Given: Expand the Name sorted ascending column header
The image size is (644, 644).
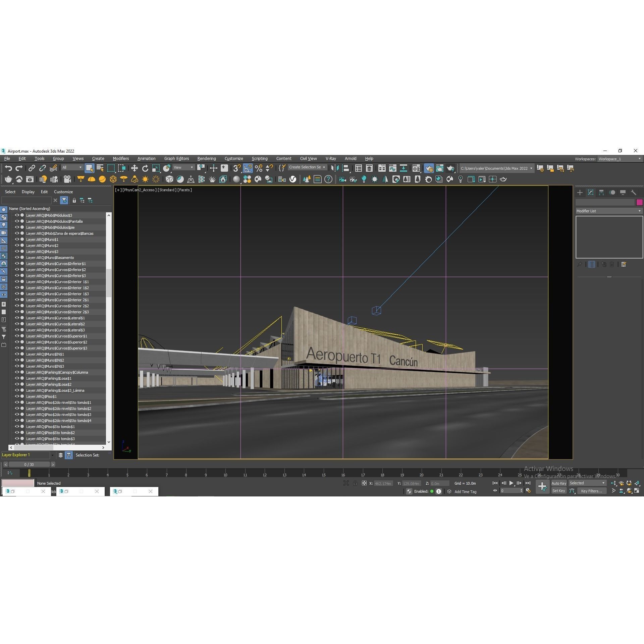Looking at the screenshot, I should point(57,209).
